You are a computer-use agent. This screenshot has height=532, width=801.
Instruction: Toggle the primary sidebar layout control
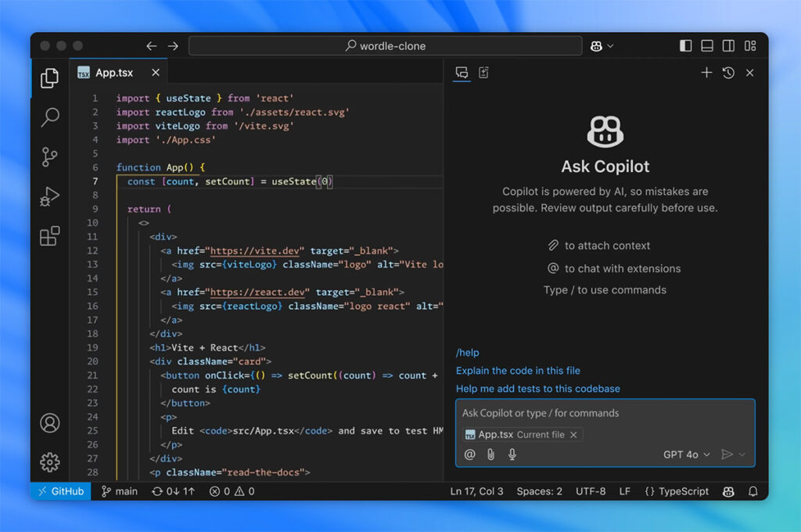coord(685,45)
